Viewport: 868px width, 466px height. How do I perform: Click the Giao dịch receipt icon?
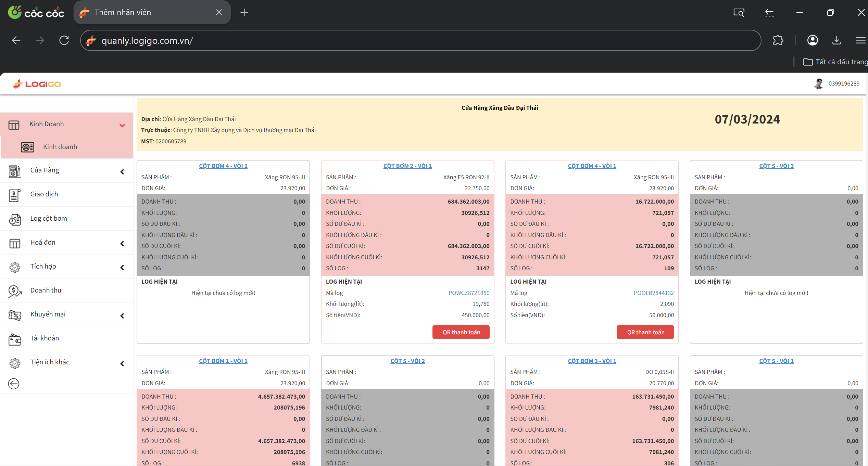[14, 195]
